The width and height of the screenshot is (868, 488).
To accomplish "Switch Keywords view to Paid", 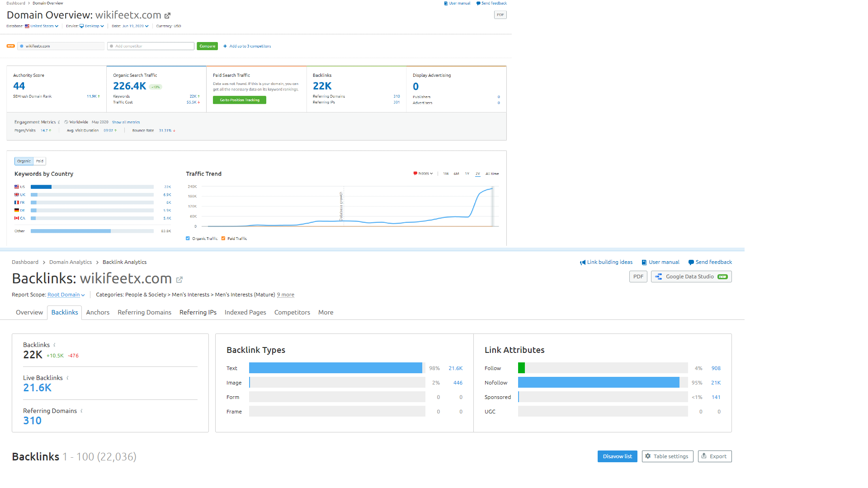I will point(40,161).
